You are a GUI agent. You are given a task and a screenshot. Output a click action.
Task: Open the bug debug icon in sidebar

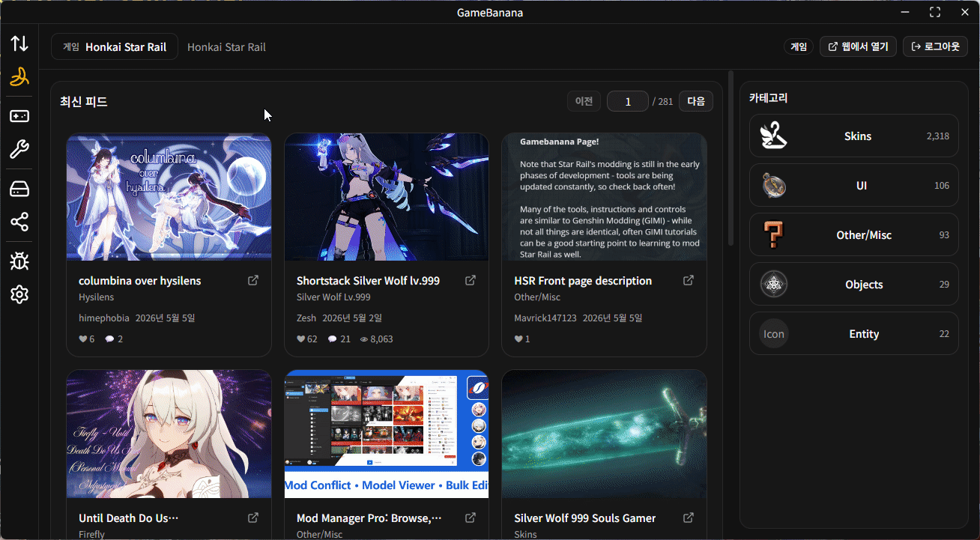click(x=19, y=261)
